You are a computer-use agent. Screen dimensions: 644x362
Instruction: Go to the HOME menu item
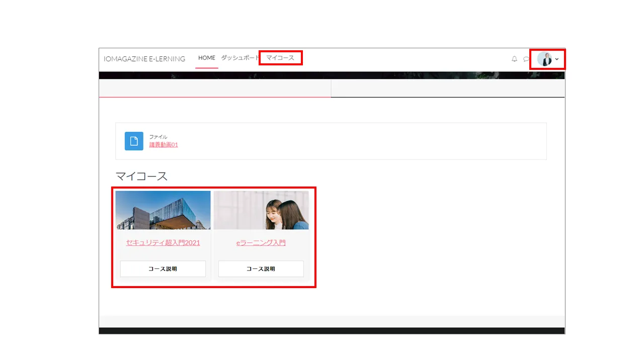click(x=206, y=58)
